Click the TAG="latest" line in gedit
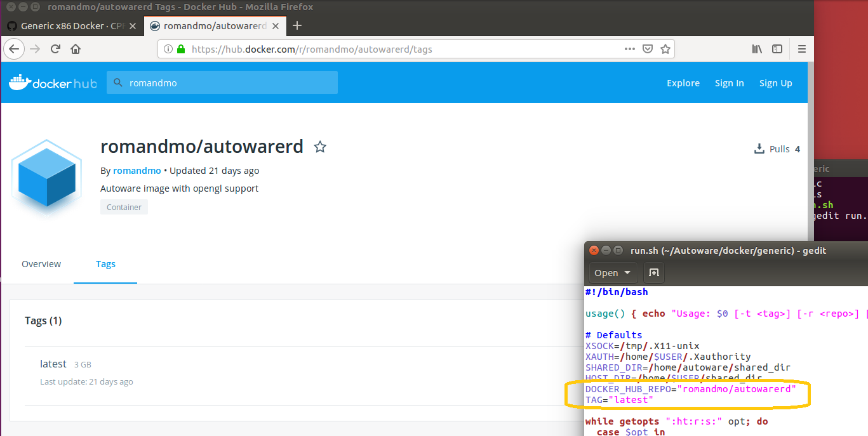868x436 pixels. pyautogui.click(x=619, y=400)
